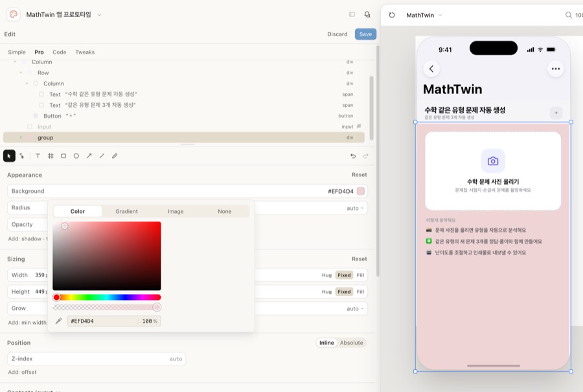This screenshot has width=583, height=392.
Task: Select the Arrow tool
Action: click(89, 156)
